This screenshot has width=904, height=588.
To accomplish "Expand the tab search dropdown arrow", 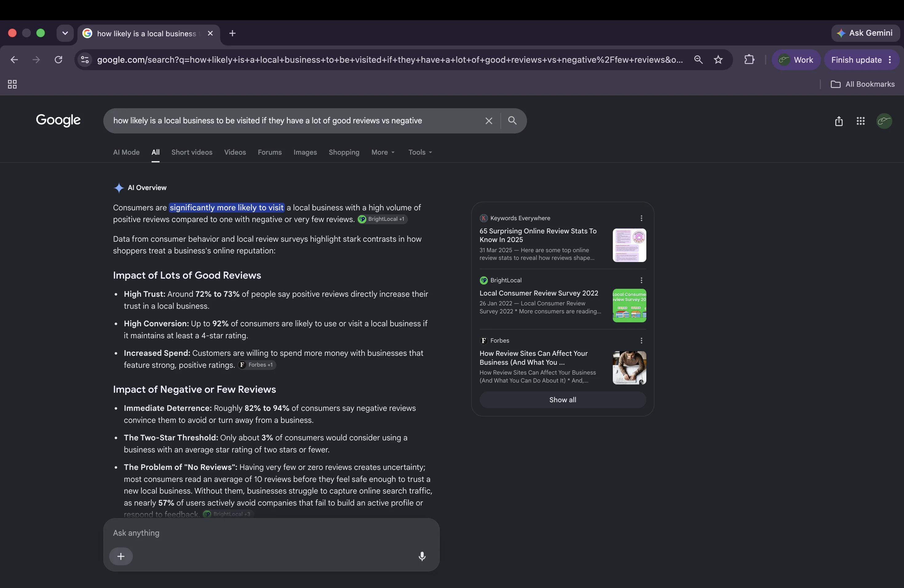I will pos(65,34).
